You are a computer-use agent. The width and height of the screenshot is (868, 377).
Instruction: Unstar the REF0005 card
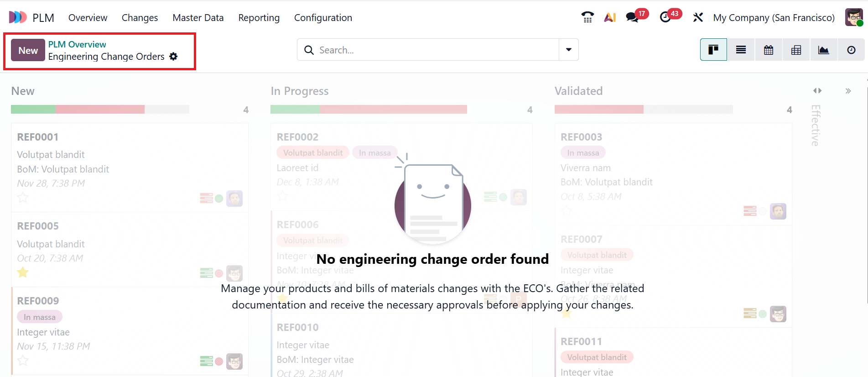pos(23,272)
